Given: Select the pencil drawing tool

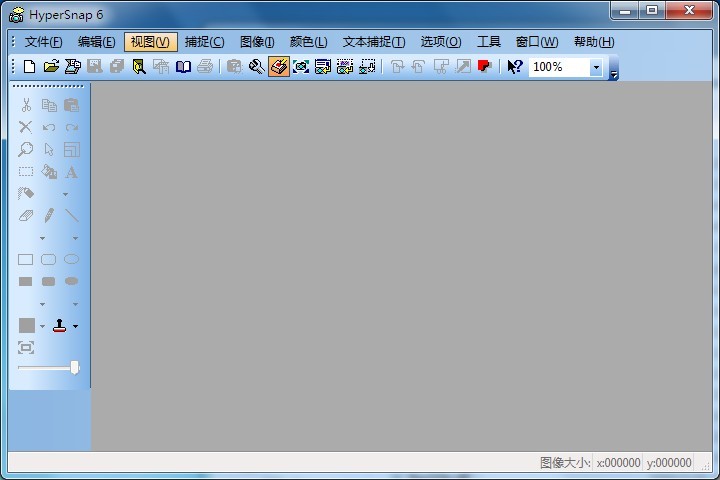Looking at the screenshot, I should (x=49, y=215).
